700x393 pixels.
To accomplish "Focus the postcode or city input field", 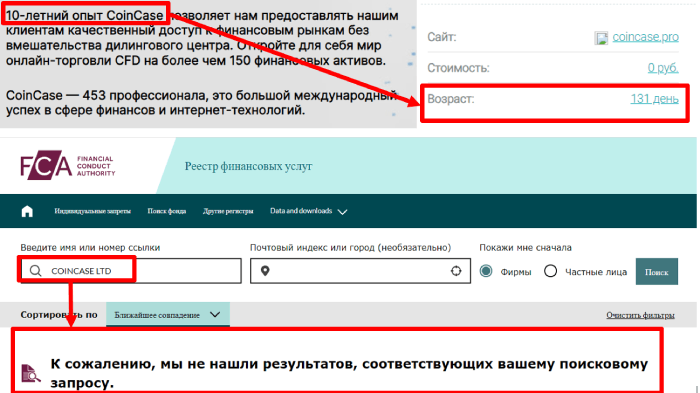I will tap(360, 271).
